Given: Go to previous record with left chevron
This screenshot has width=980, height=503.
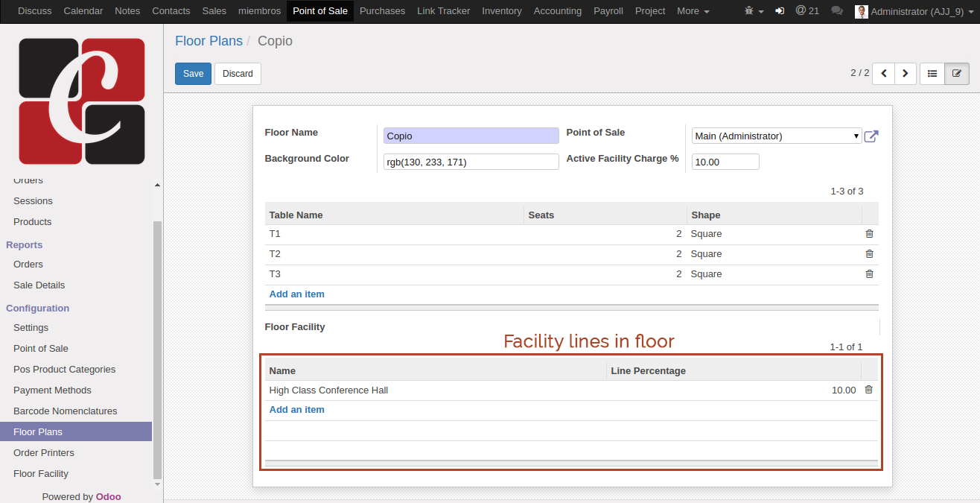Looking at the screenshot, I should click(883, 74).
